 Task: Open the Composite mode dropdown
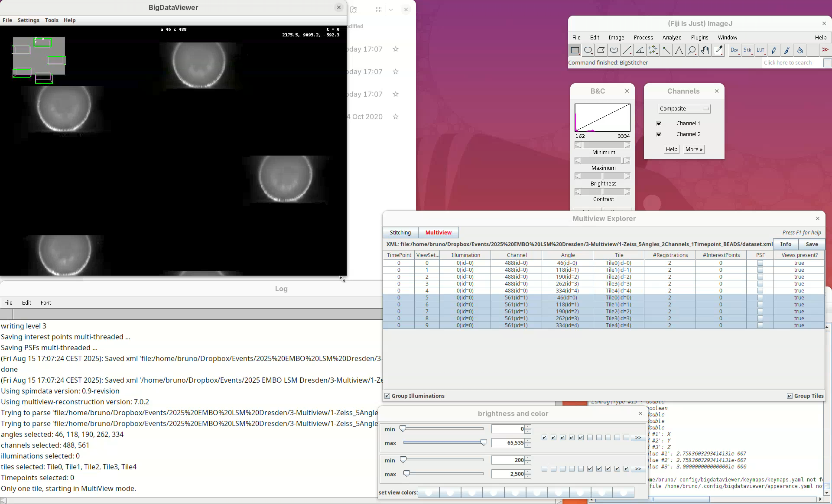684,109
